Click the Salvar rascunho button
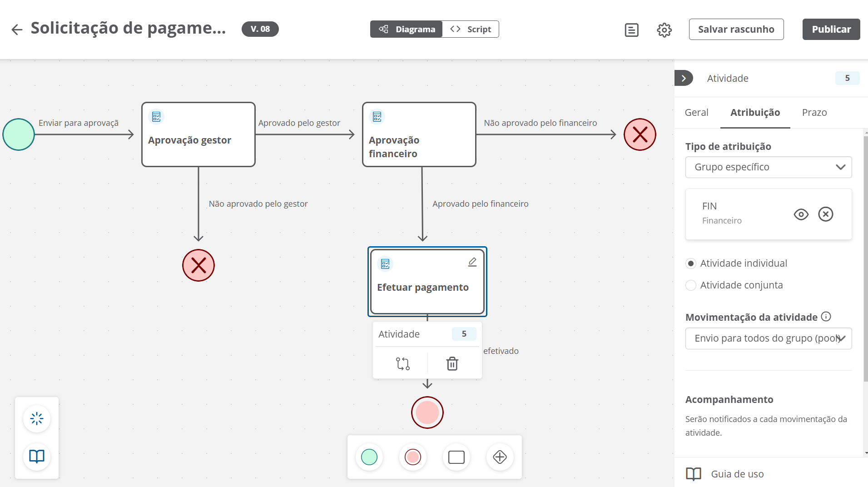 [736, 29]
